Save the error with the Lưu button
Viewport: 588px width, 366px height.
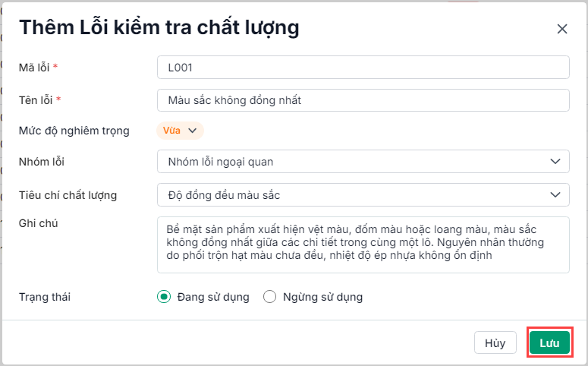click(x=549, y=342)
